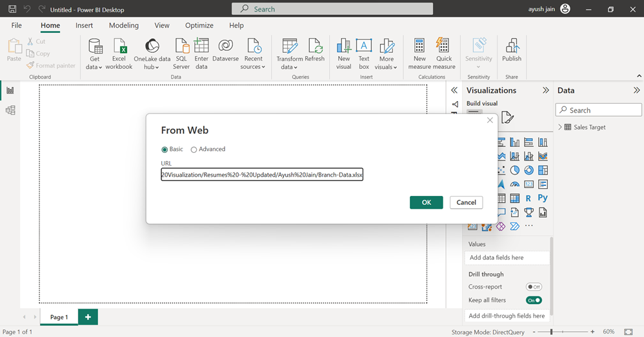Cancel the From Web dialog
The width and height of the screenshot is (644, 337).
(466, 202)
